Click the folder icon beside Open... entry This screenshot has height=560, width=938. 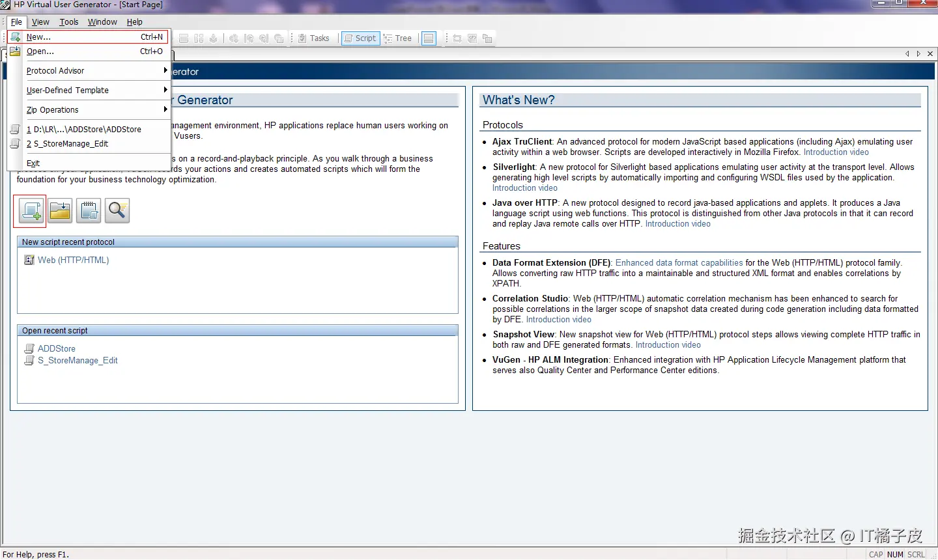pyautogui.click(x=15, y=51)
